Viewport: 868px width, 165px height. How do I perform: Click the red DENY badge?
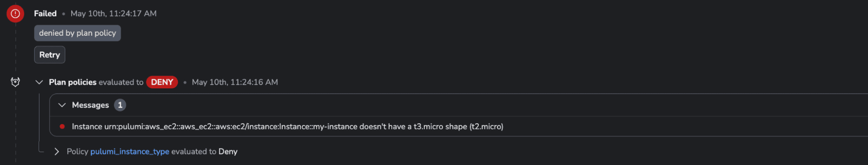(x=162, y=82)
